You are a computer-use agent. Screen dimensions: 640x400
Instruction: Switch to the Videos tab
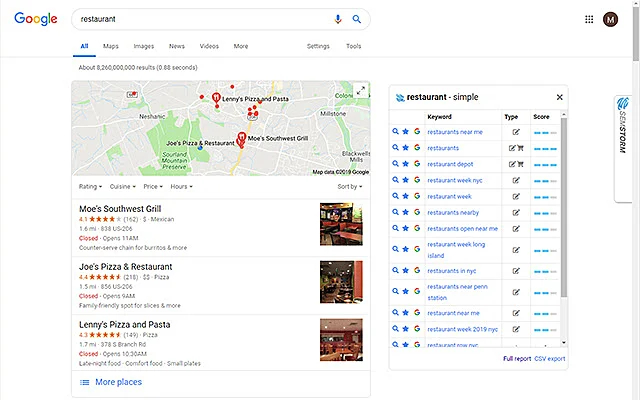point(209,46)
